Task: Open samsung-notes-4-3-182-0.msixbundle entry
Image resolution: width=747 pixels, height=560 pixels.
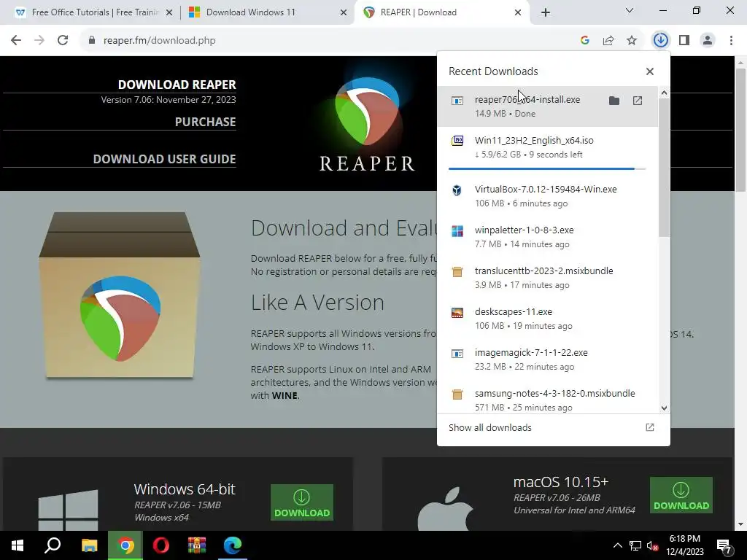Action: pos(547,397)
